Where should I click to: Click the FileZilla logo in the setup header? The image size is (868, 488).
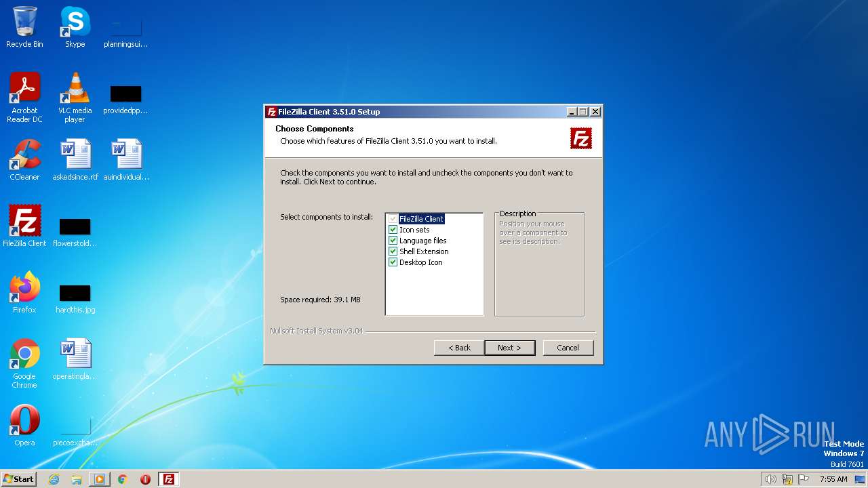click(581, 138)
